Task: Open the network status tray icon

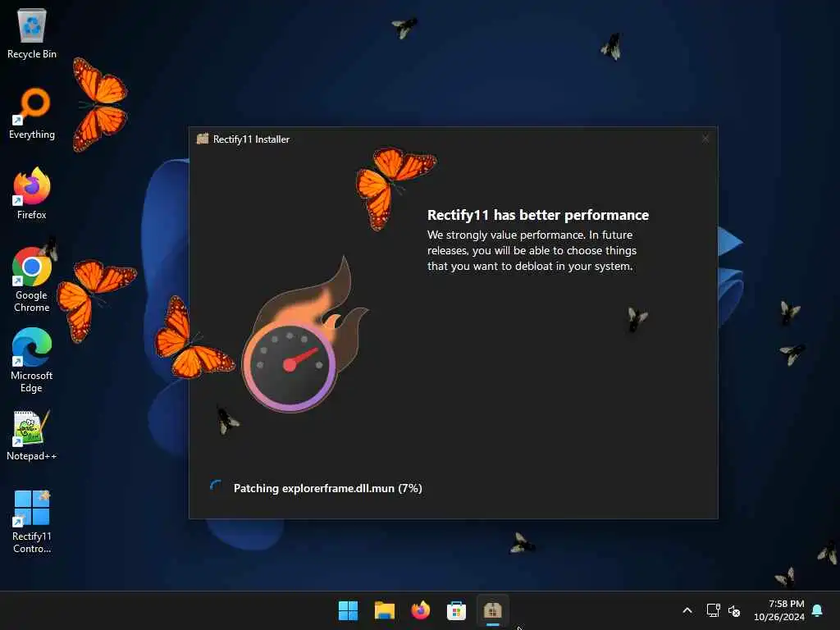Action: point(713,610)
